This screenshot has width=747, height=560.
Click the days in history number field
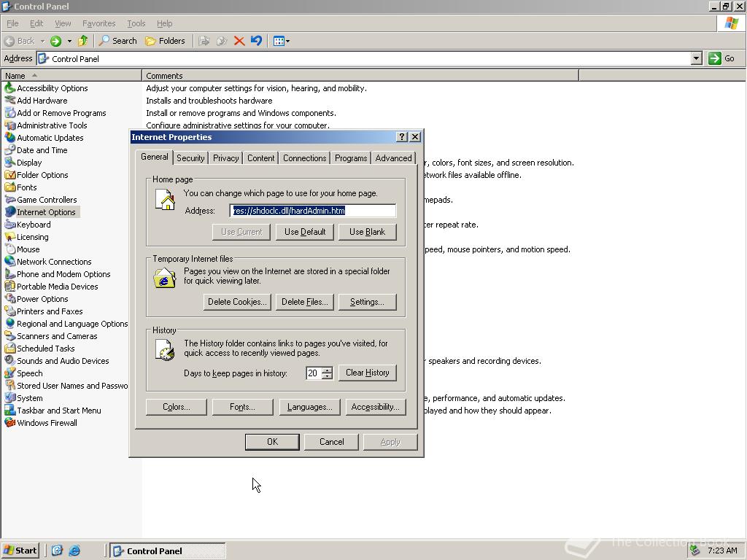314,373
